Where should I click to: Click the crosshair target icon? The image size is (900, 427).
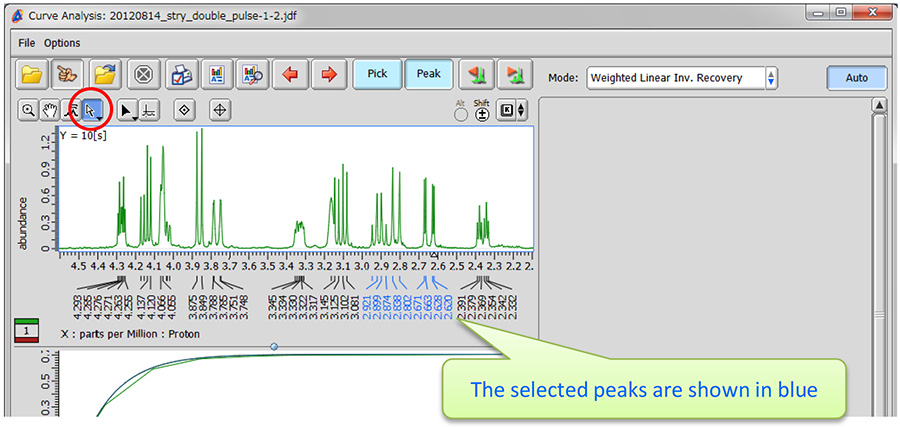(220, 110)
